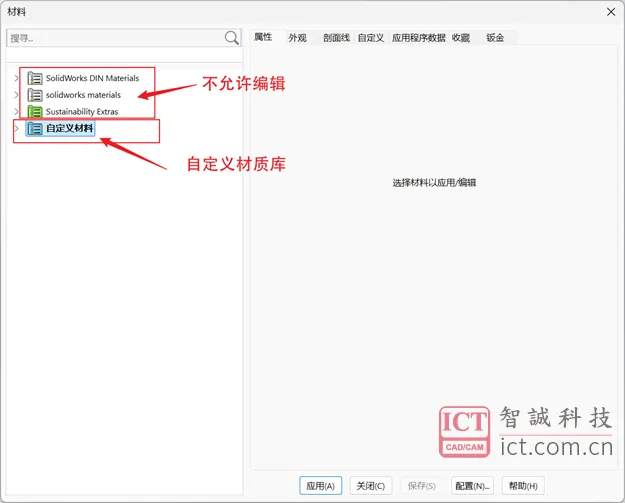Click the 关闭(C) button
This screenshot has width=625, height=503.
371,486
